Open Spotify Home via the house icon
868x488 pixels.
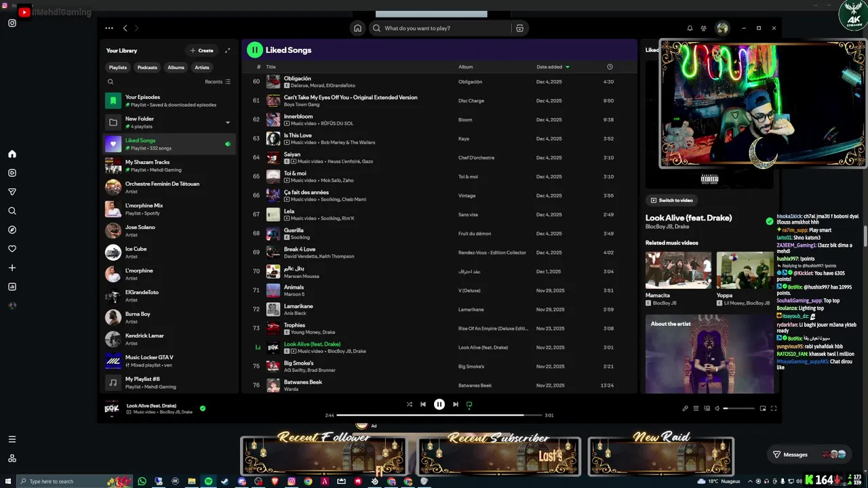point(357,28)
